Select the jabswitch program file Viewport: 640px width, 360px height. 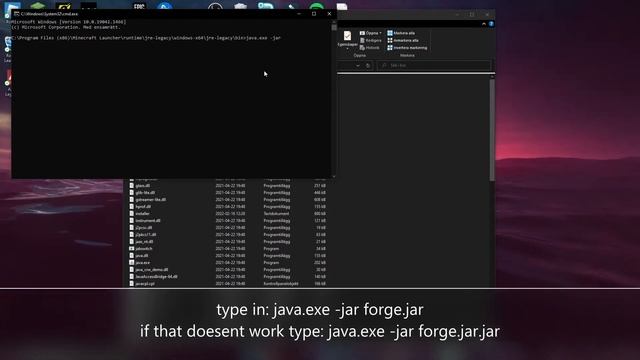(144, 249)
